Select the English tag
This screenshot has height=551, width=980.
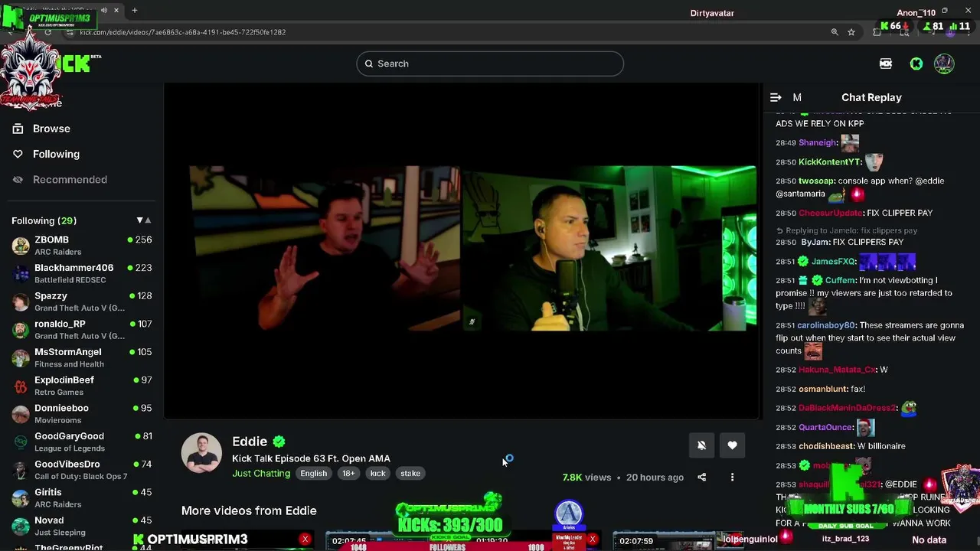pos(313,473)
